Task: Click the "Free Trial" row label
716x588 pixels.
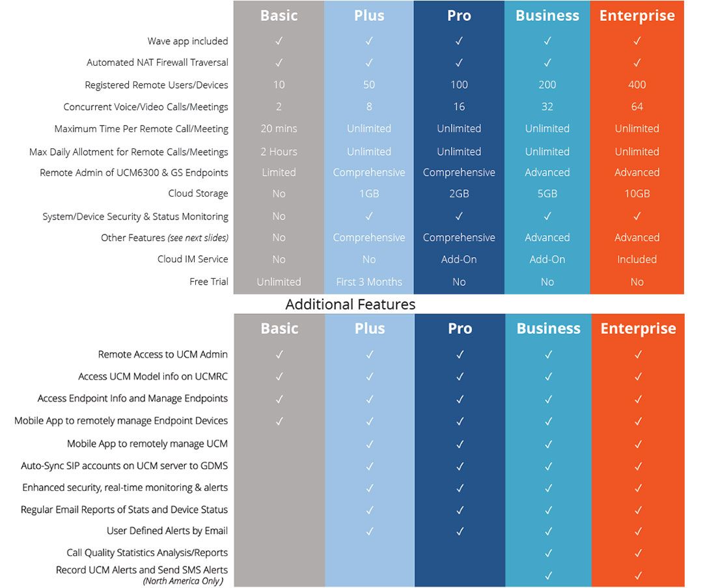Action: pos(209,282)
